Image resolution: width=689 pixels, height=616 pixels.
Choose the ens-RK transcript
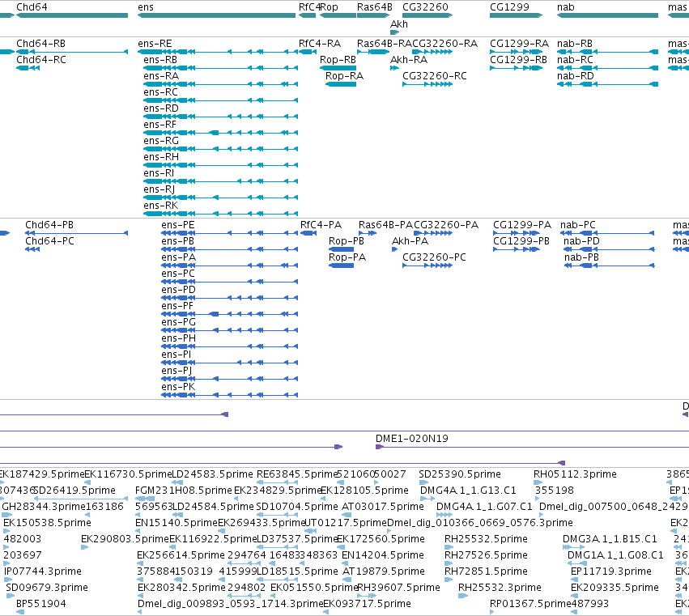point(220,214)
